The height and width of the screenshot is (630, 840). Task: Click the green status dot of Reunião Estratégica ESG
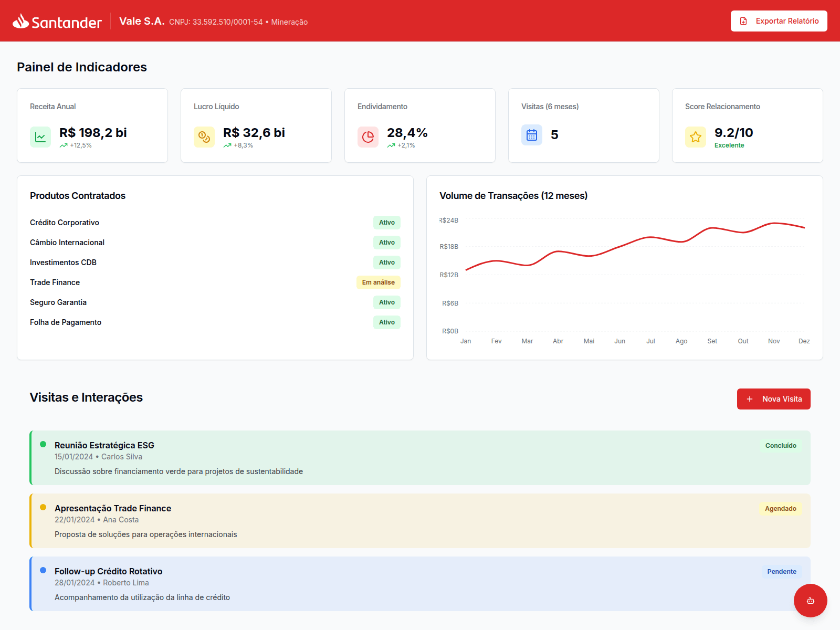43,444
